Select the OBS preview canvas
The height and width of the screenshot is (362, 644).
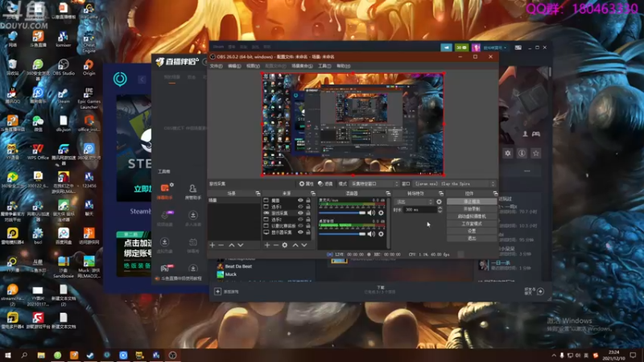click(353, 124)
